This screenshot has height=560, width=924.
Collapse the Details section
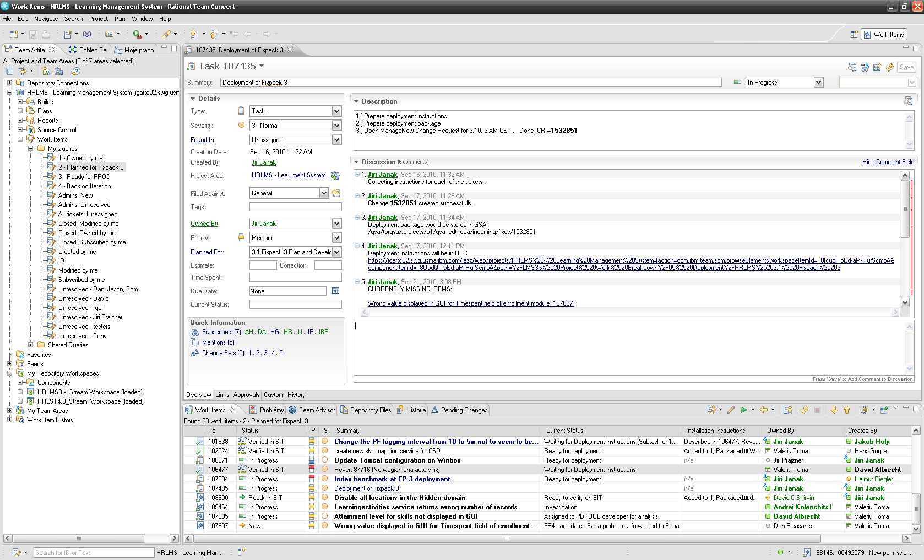pyautogui.click(x=193, y=99)
